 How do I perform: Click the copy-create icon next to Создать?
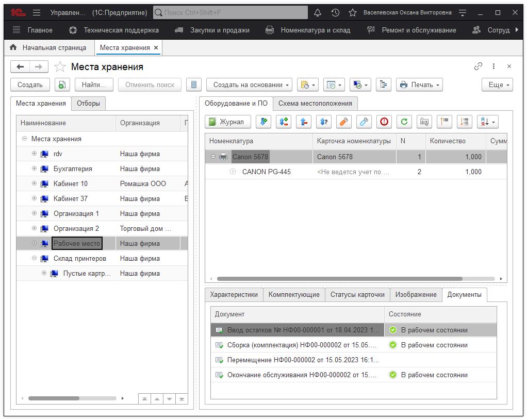click(62, 85)
